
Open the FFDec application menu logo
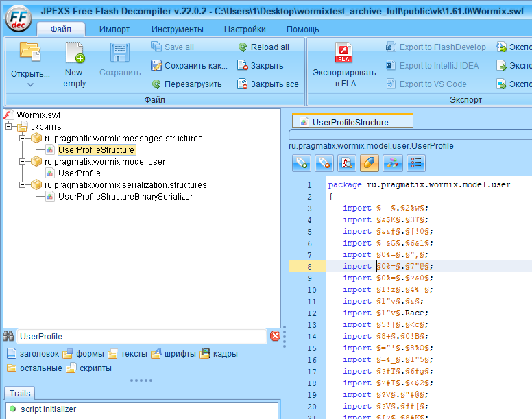tap(19, 19)
